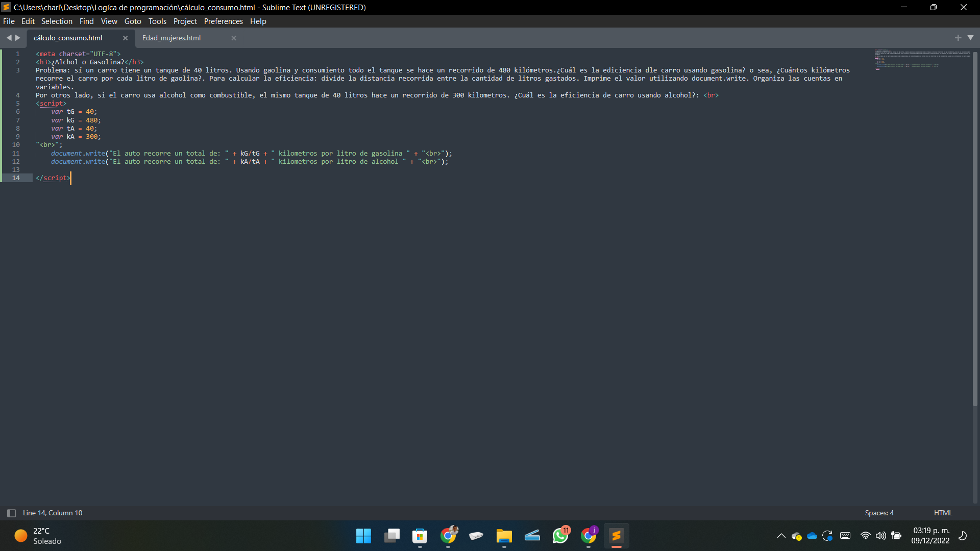Open the white drive app on taskbar
Screen dimensions: 980x551
(x=476, y=536)
